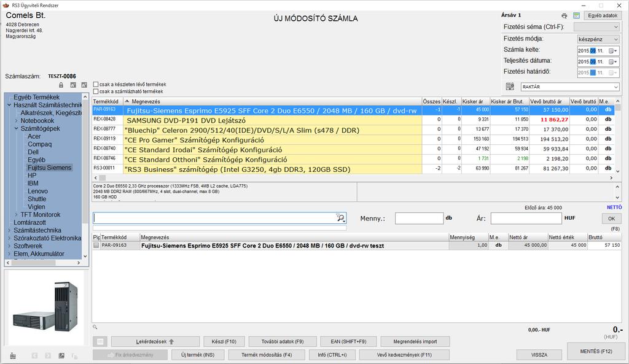629x364 pixels.
Task: Click the Készl (F10) button
Action: tap(224, 341)
